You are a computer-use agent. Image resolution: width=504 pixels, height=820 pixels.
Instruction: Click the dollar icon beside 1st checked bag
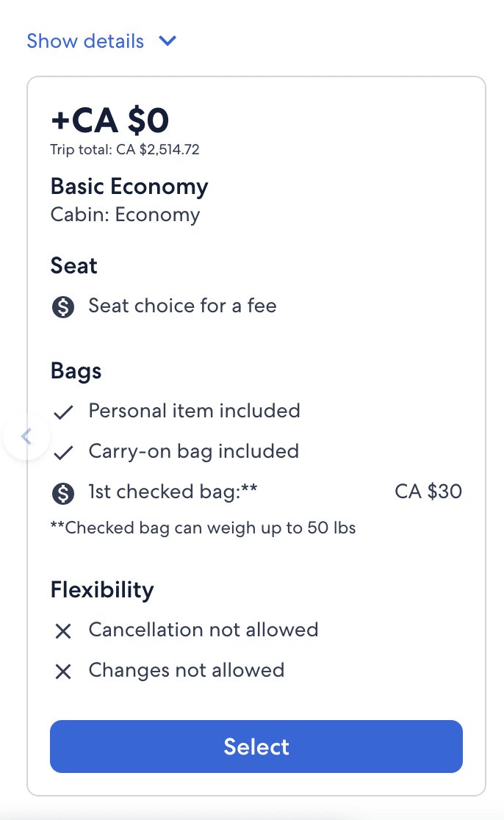pyautogui.click(x=63, y=492)
